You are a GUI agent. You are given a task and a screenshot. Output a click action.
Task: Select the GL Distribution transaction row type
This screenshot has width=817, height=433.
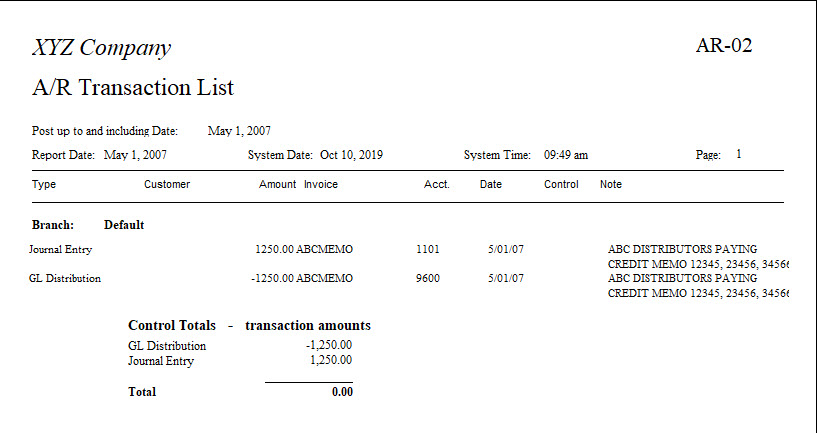65,279
